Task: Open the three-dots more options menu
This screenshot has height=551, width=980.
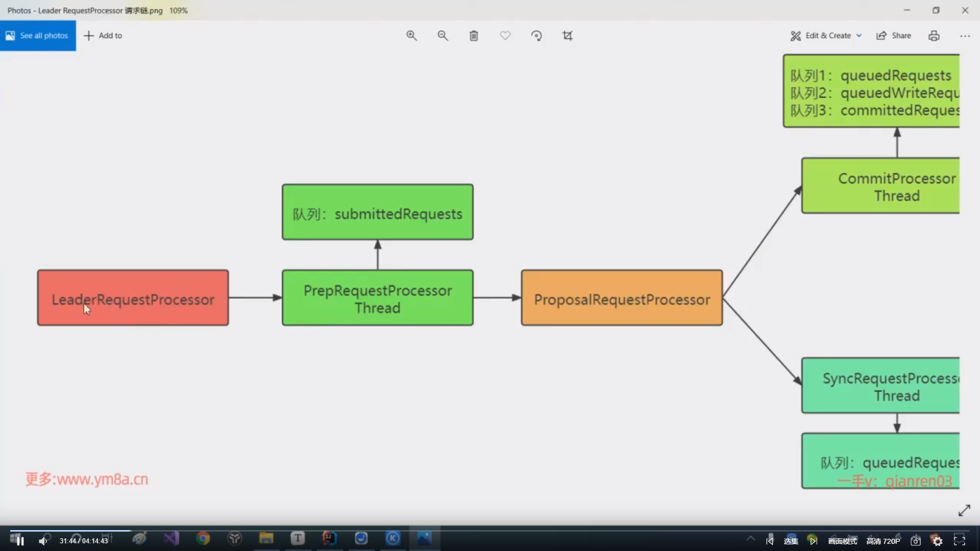Action: tap(965, 36)
